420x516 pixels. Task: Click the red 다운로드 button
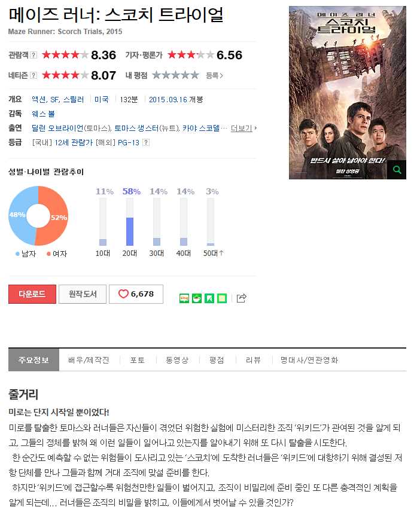(x=32, y=294)
